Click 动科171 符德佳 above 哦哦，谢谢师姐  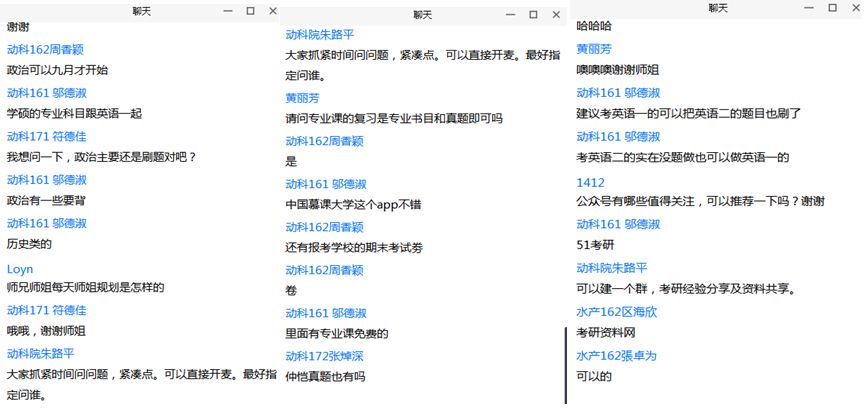click(x=46, y=310)
